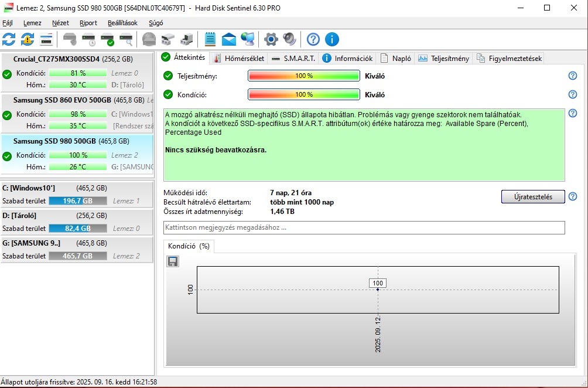The image size is (588, 388).
Task: Click the monitor with globe network icon
Action: 248,39
